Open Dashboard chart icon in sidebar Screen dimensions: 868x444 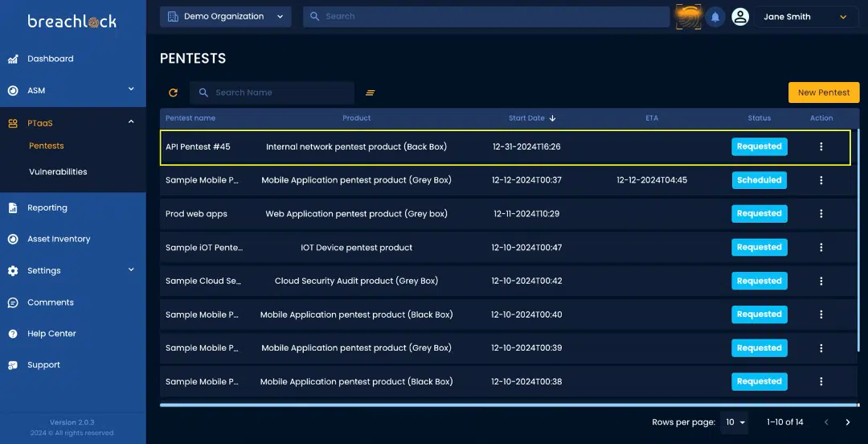(x=13, y=60)
